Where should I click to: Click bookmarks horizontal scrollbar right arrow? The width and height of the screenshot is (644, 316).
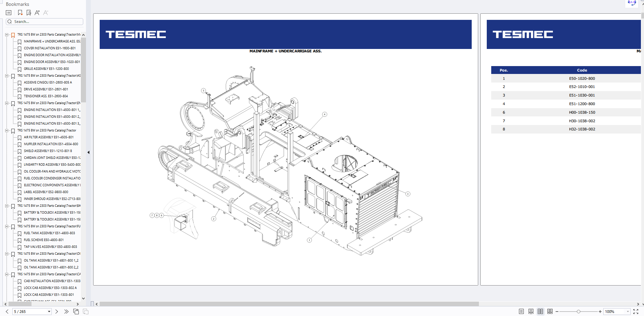(x=78, y=304)
